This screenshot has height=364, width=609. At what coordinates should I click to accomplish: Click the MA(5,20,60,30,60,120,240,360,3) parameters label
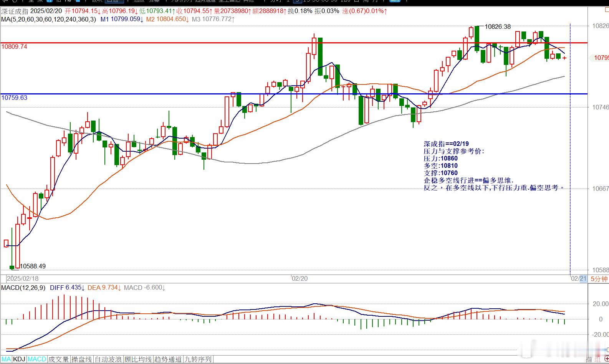(x=49, y=19)
